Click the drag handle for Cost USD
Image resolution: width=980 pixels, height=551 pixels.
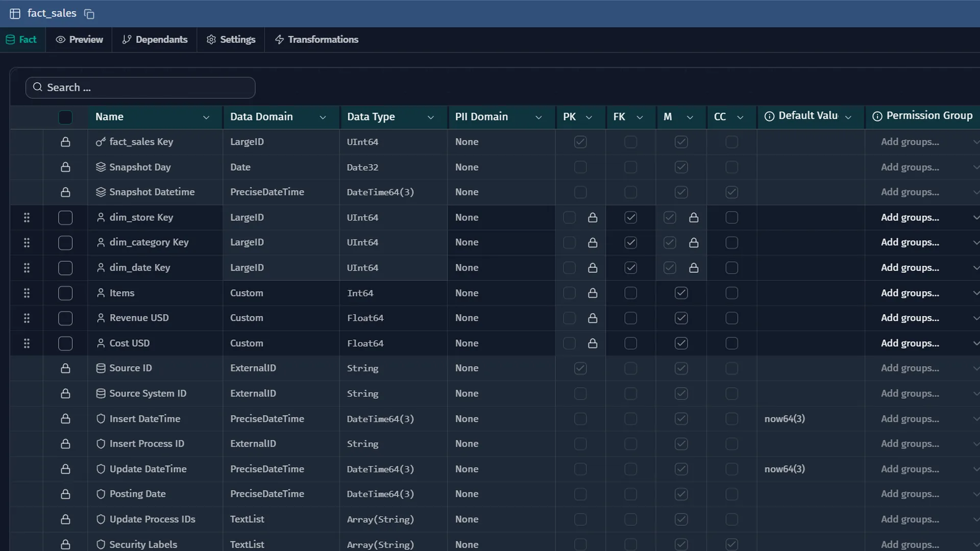pos(27,343)
